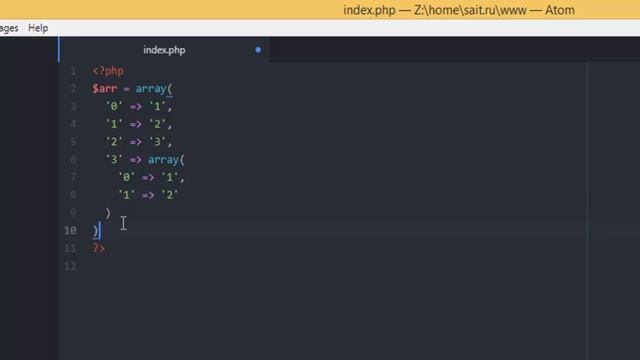Click the ?> closing tag
This screenshot has width=640, height=360.
pyautogui.click(x=99, y=248)
